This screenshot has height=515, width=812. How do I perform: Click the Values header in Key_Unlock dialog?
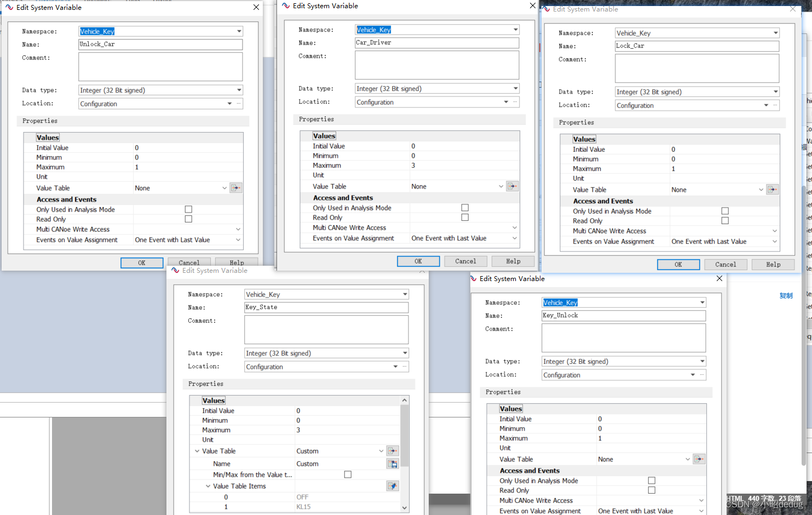point(511,409)
